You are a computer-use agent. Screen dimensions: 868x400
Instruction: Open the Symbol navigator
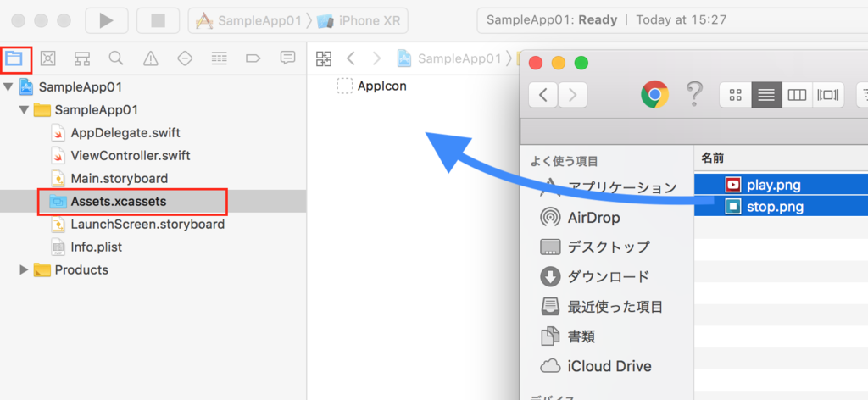point(82,58)
